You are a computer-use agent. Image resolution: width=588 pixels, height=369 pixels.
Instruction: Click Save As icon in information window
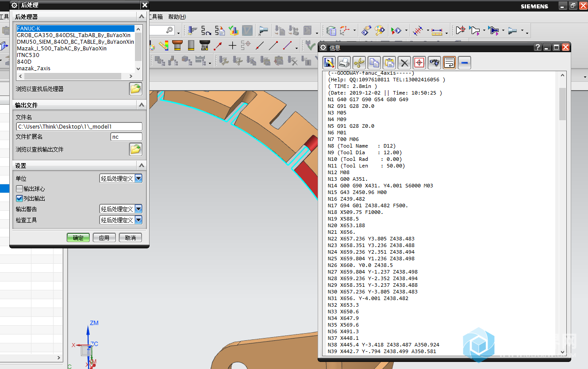coord(330,63)
